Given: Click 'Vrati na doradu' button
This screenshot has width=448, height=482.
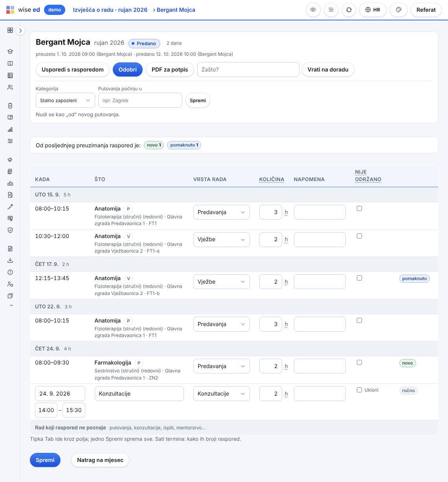Looking at the screenshot, I should (328, 70).
